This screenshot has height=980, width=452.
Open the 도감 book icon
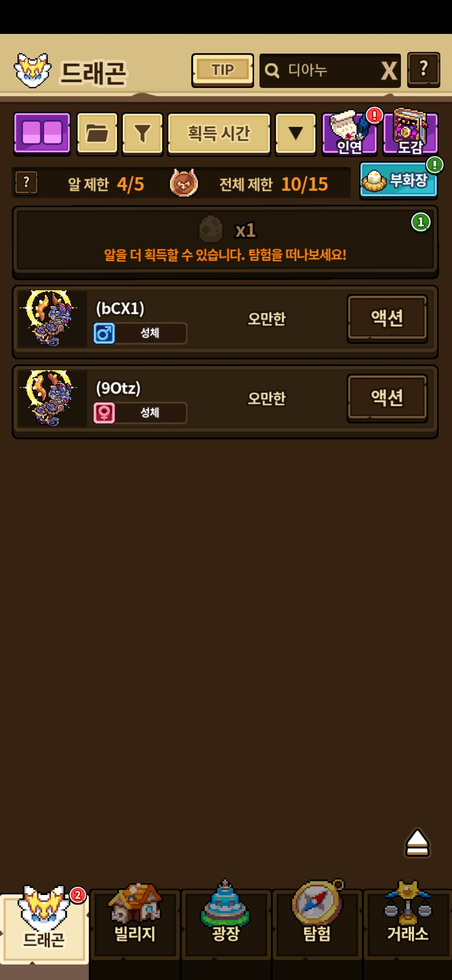click(x=410, y=132)
